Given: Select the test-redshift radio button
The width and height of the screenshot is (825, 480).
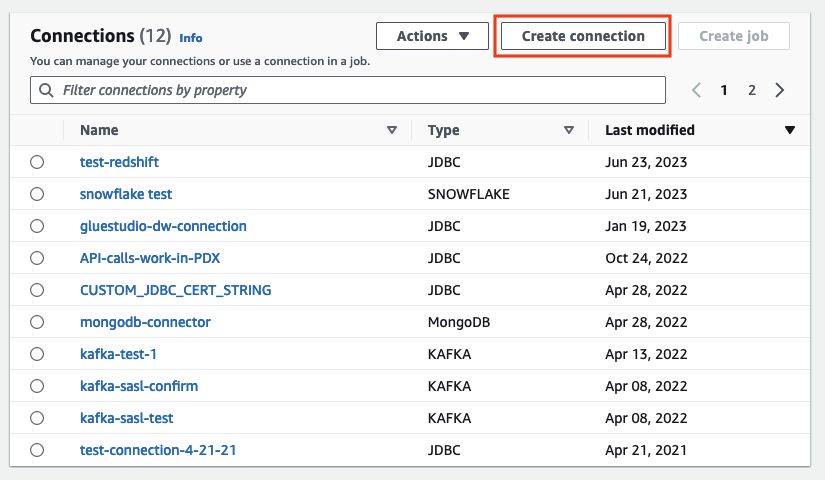Looking at the screenshot, I should pos(37,162).
